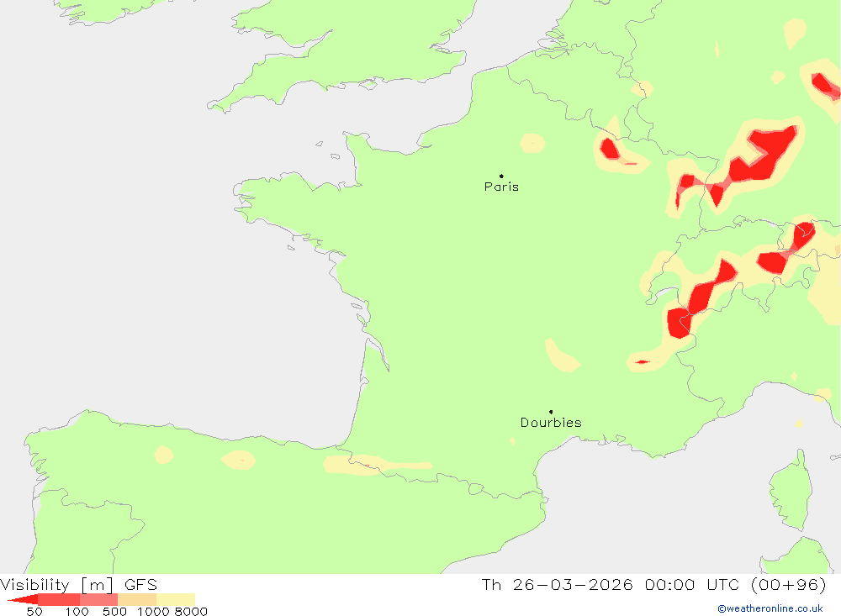Click the legend value '500'
Viewport: 841px width, 616px height.
click(114, 612)
